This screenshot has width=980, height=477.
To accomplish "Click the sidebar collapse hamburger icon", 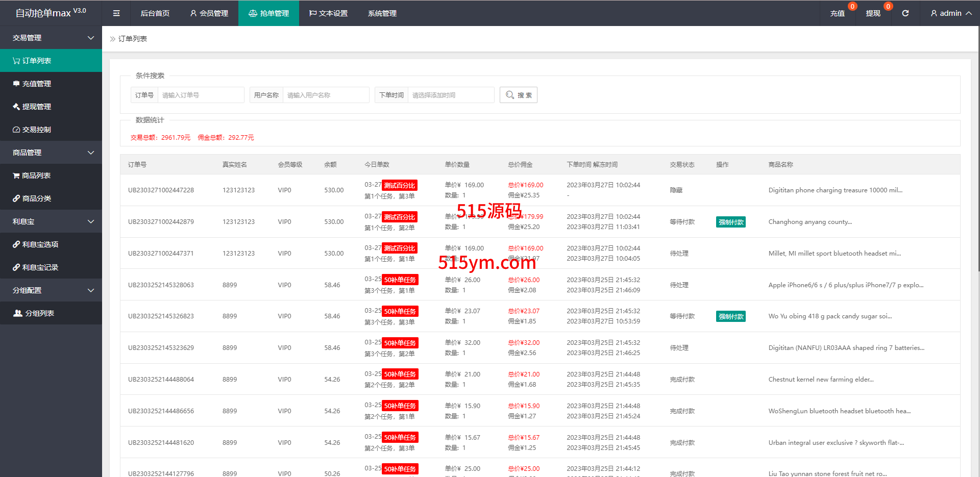I will pos(116,13).
